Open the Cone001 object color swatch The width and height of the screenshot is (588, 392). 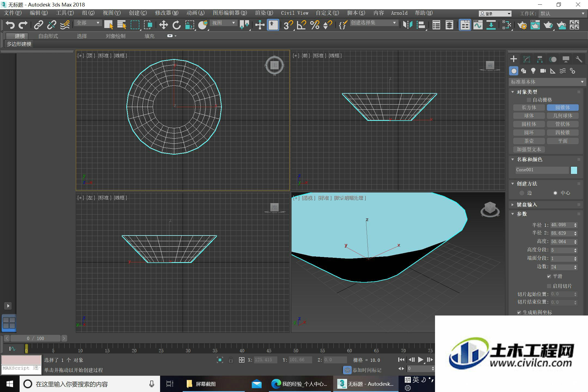pos(574,170)
